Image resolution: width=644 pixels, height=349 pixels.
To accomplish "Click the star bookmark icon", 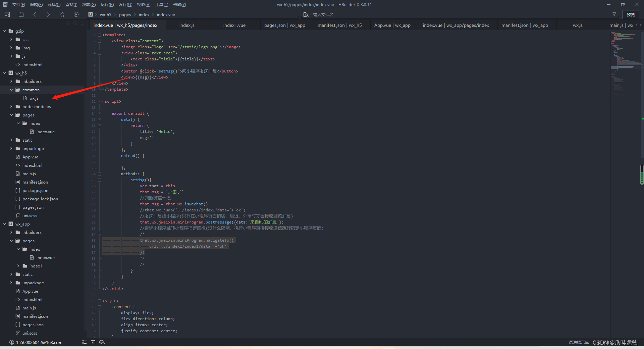I will click(62, 14).
